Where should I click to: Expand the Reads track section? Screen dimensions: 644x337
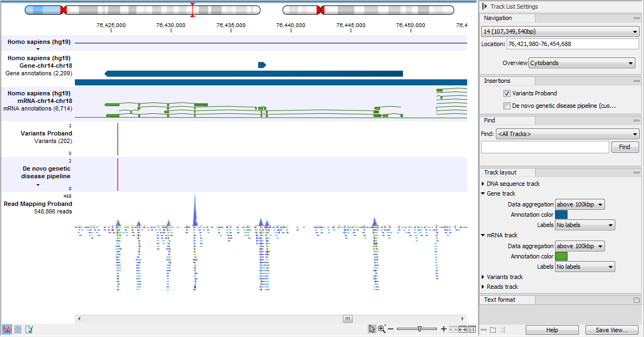pyautogui.click(x=483, y=287)
